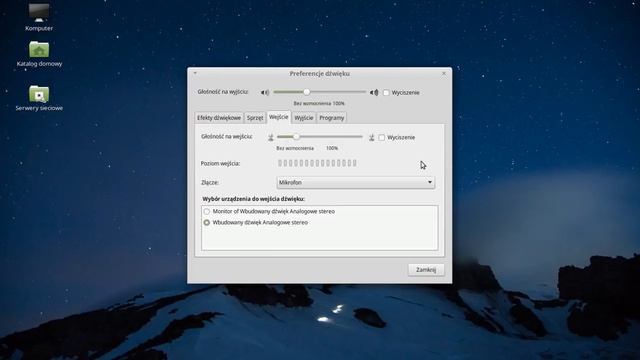
Task: Switch to the Efekty dźwiękowe tab
Action: coord(219,118)
